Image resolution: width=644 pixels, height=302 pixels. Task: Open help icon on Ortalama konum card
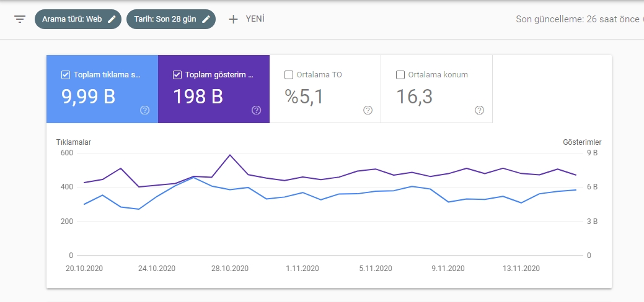pyautogui.click(x=479, y=110)
